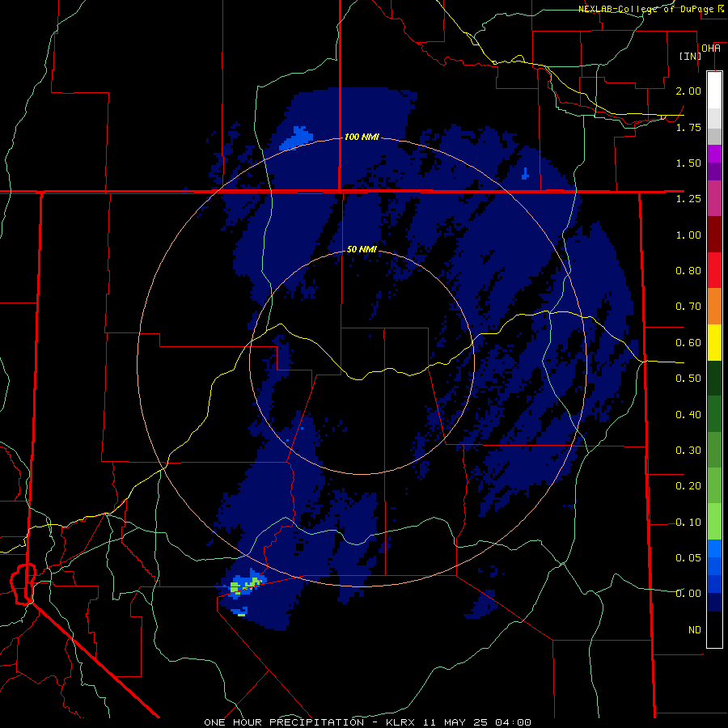Select the 0.50 legend value

click(688, 379)
